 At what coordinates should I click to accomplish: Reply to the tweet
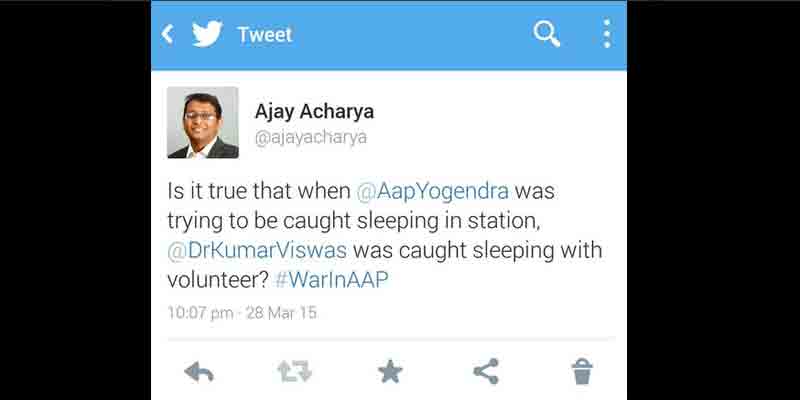[199, 371]
